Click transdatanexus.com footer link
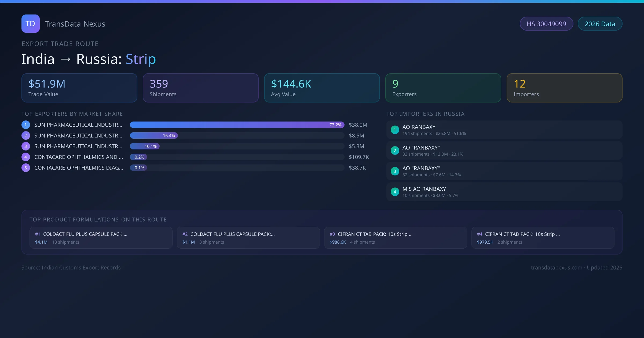This screenshot has width=644, height=338. pos(556,267)
